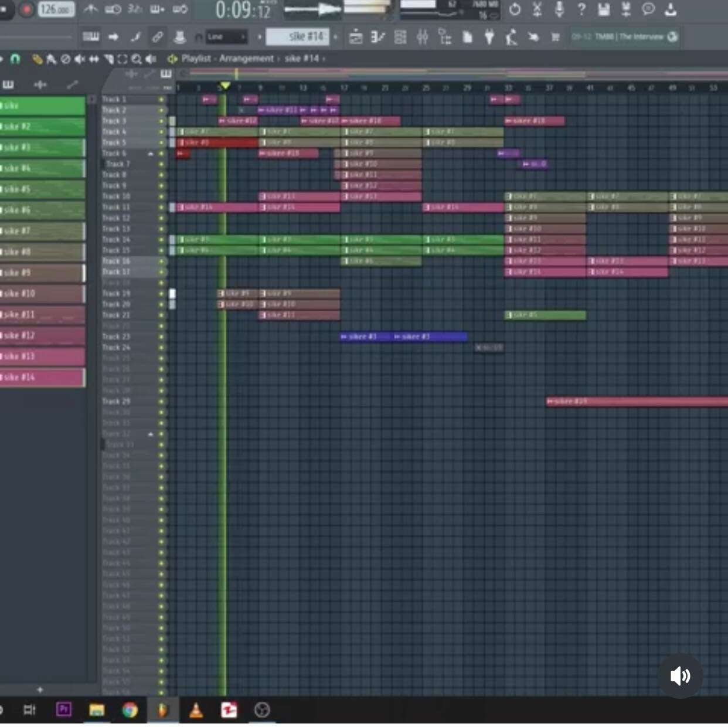Click the plus button below pattern list
This screenshot has width=728, height=727.
(x=40, y=689)
